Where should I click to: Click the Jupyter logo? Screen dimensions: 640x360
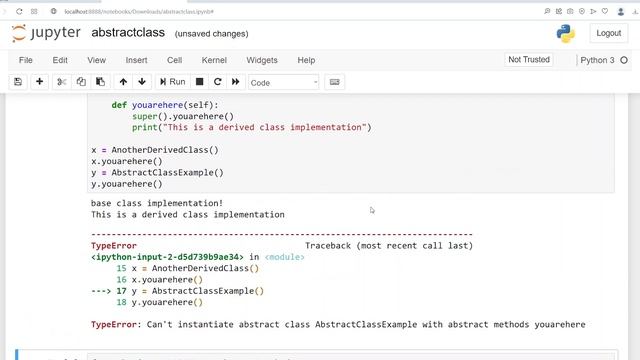point(46,33)
